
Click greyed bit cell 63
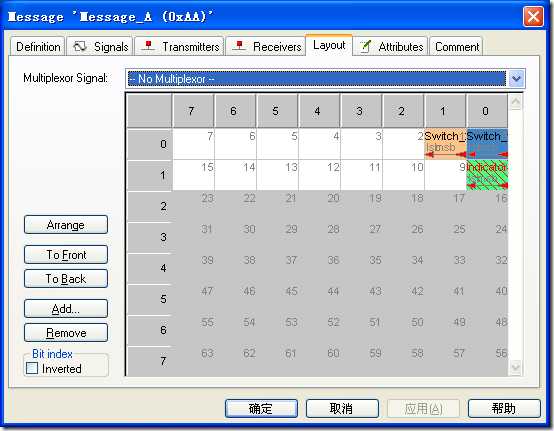(x=193, y=361)
